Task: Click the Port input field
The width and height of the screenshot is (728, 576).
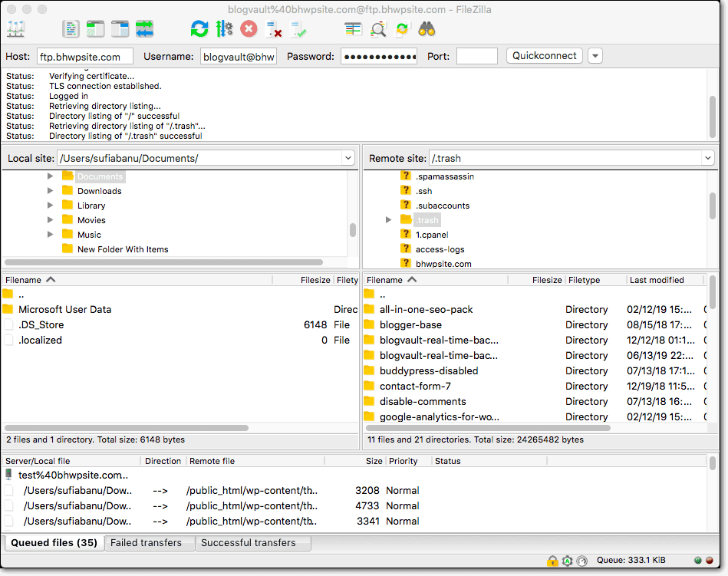Action: coord(477,56)
